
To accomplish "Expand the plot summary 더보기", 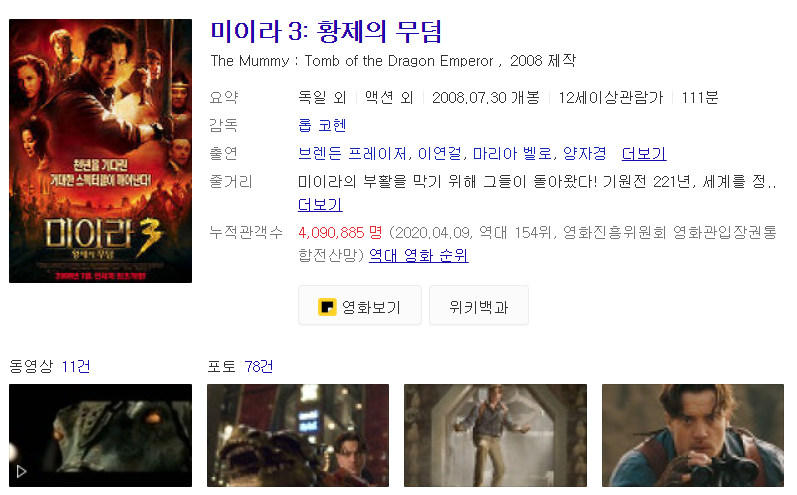I will [320, 204].
